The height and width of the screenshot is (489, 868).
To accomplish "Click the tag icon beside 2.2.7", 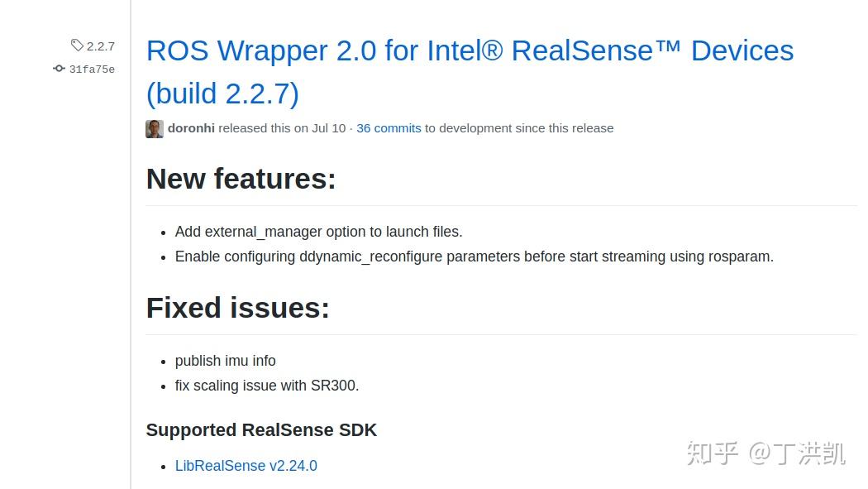I will point(77,46).
